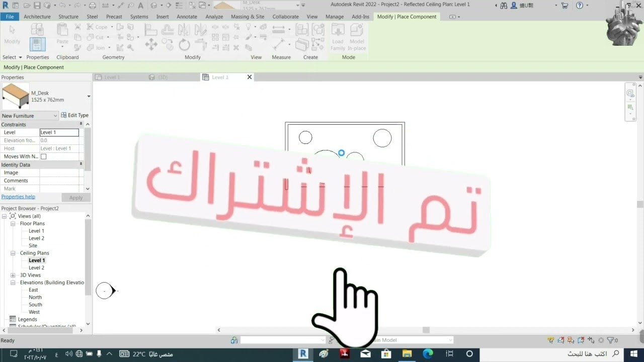644x362 pixels.
Task: Click the filter icon in status bar
Action: point(610,340)
